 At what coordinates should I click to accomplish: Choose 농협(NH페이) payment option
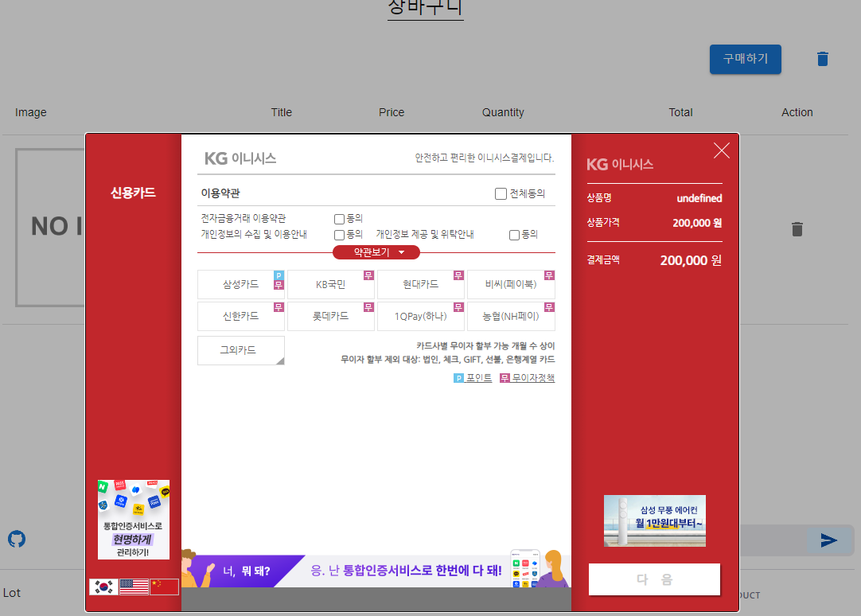(511, 316)
